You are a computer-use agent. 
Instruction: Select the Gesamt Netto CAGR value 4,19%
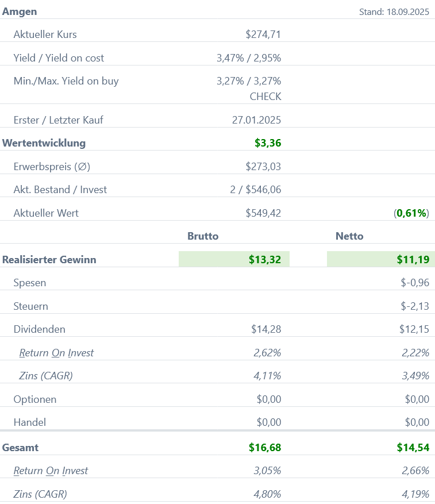click(415, 494)
